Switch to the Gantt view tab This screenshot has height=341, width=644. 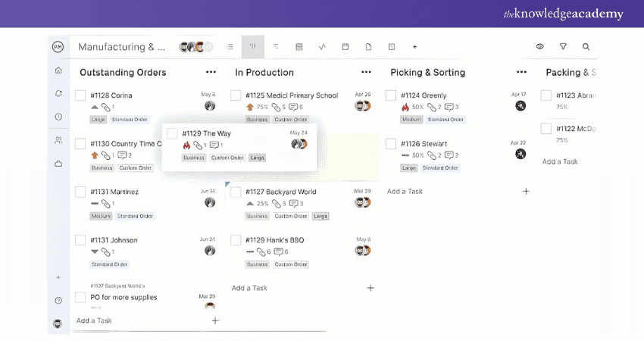click(276, 47)
